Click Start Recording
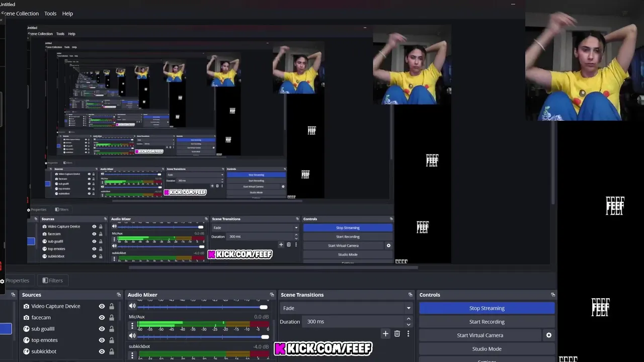 pos(487,322)
